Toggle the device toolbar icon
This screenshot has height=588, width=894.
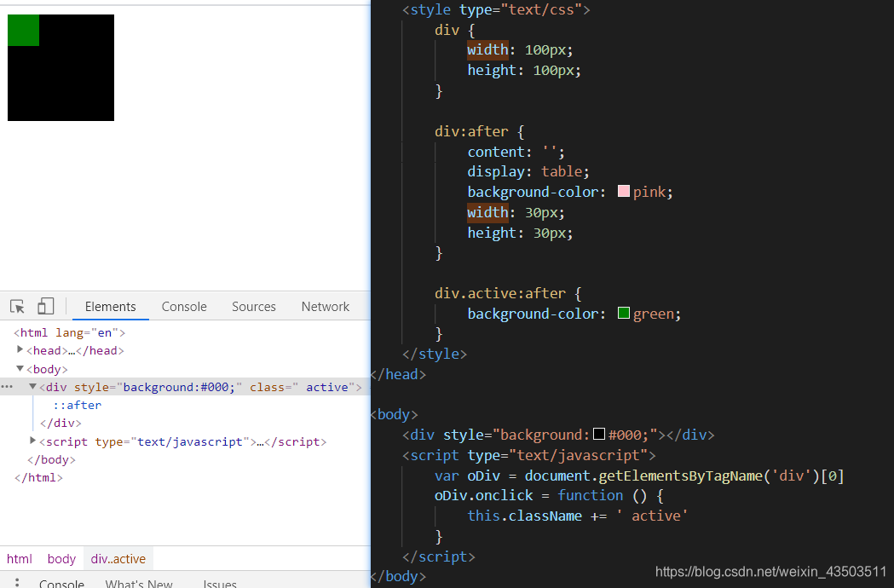click(x=46, y=306)
